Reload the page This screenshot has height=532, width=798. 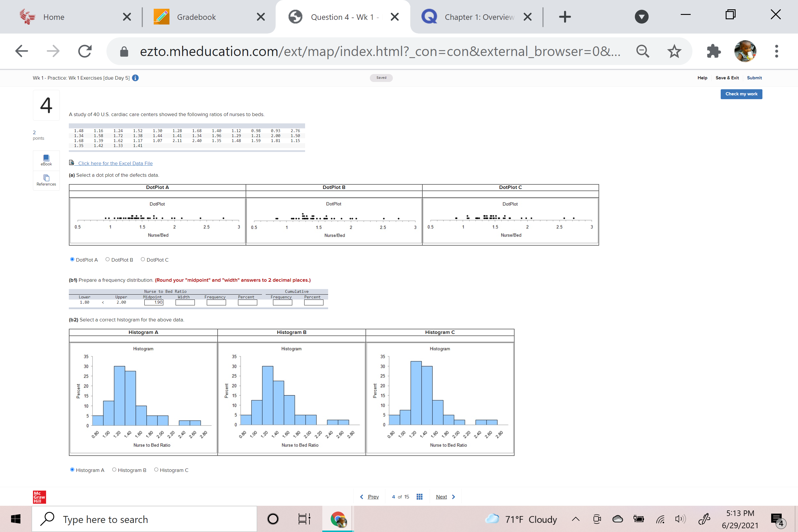pyautogui.click(x=85, y=52)
